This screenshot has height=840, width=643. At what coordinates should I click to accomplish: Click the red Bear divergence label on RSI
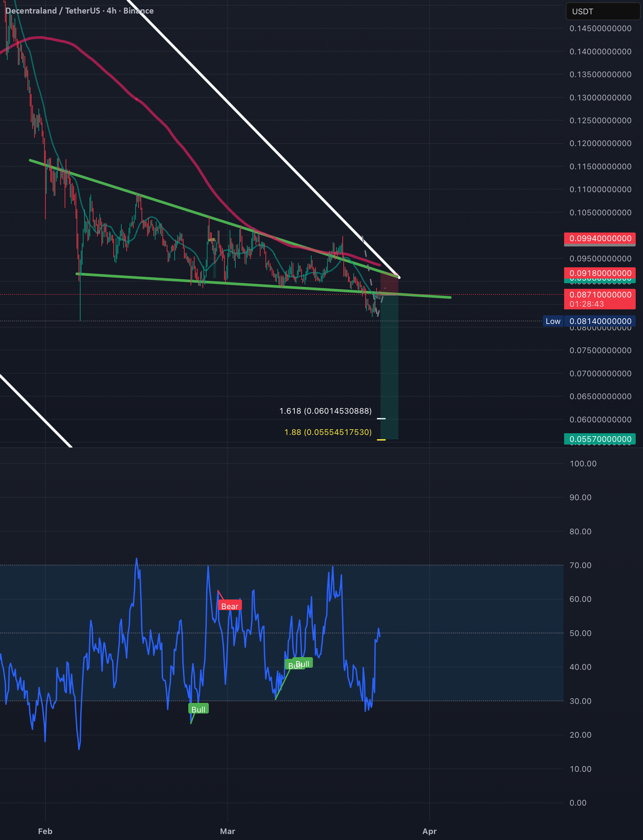[230, 606]
